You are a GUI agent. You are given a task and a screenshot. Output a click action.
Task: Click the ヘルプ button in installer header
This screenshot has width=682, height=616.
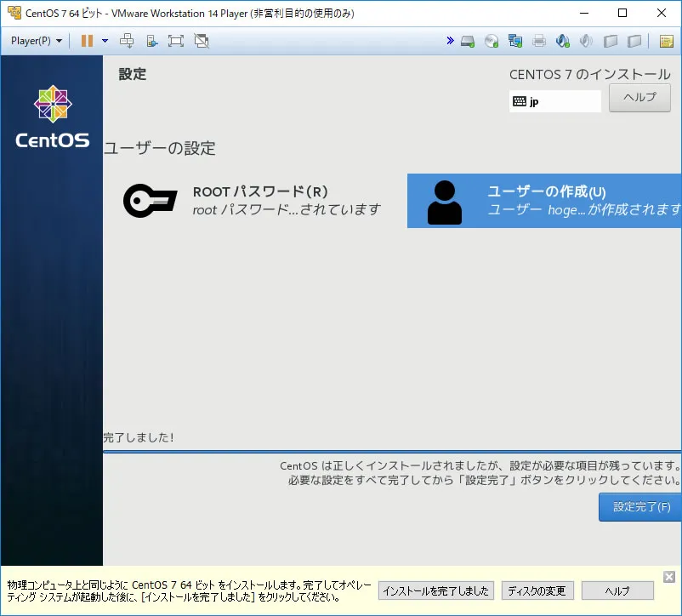(x=639, y=98)
